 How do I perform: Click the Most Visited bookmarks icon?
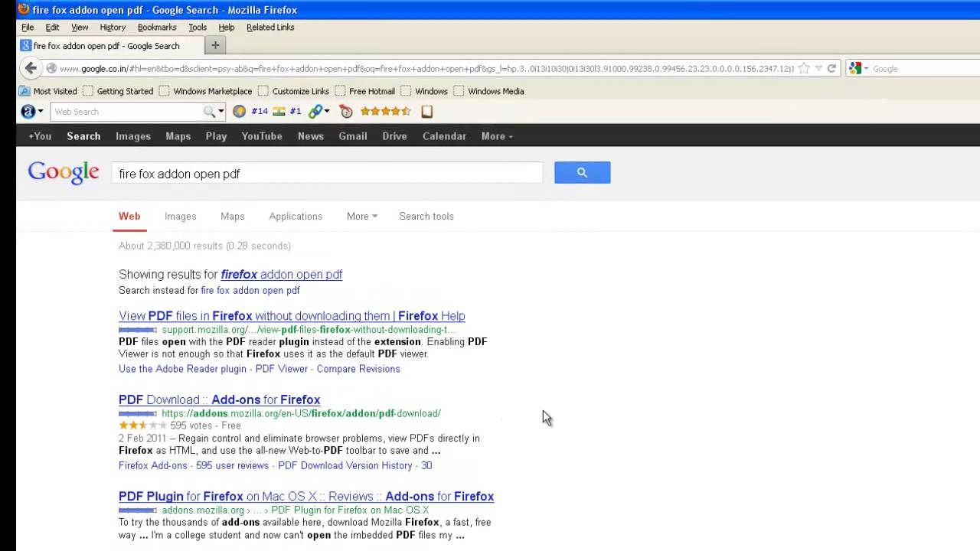(24, 90)
